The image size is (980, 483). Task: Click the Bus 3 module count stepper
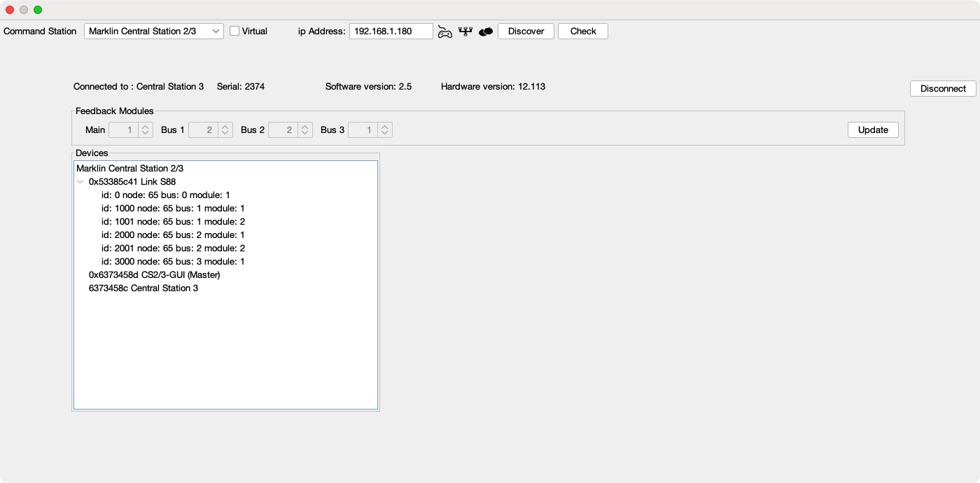[385, 129]
